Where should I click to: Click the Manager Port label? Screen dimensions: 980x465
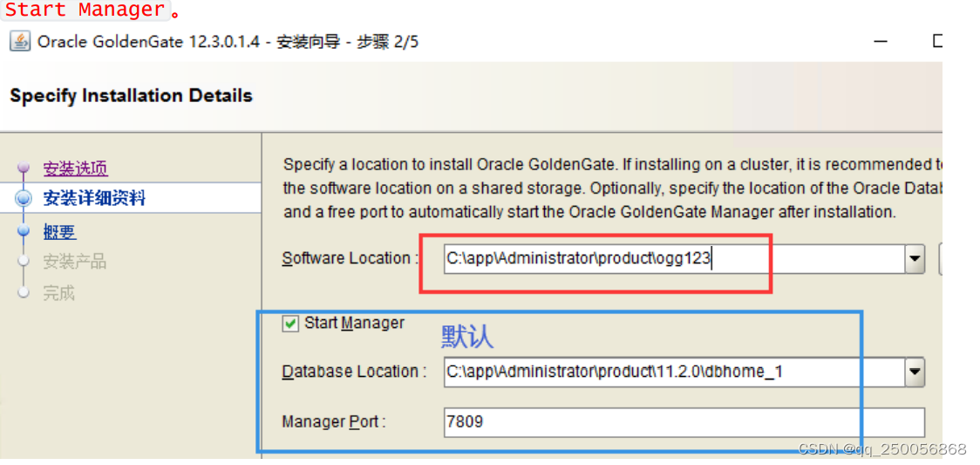click(x=334, y=422)
